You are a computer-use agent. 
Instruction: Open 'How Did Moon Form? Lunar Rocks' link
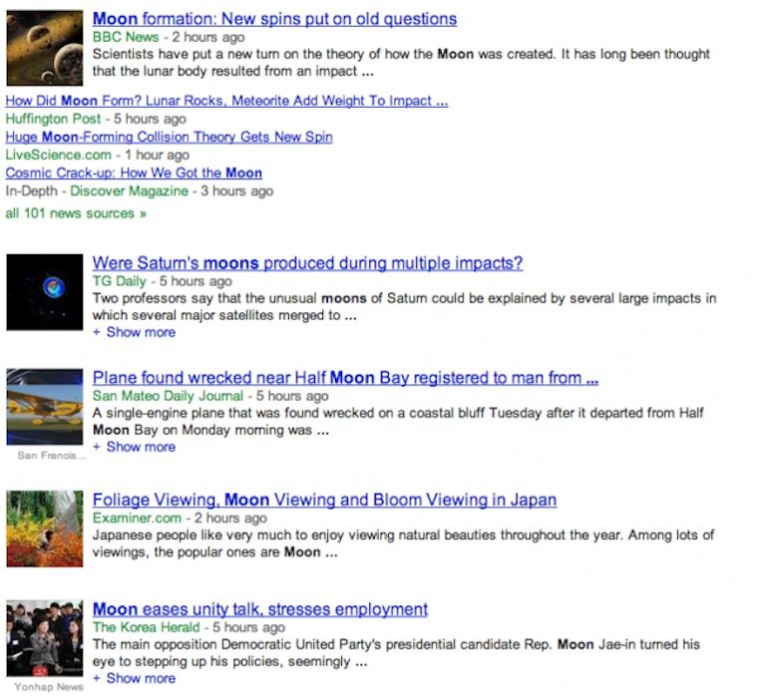click(226, 101)
